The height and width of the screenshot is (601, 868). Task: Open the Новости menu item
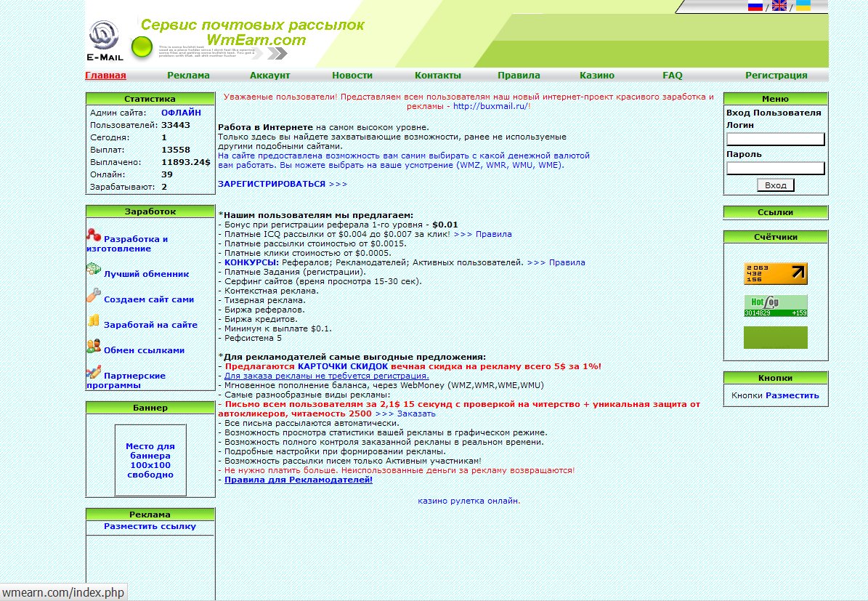(352, 76)
